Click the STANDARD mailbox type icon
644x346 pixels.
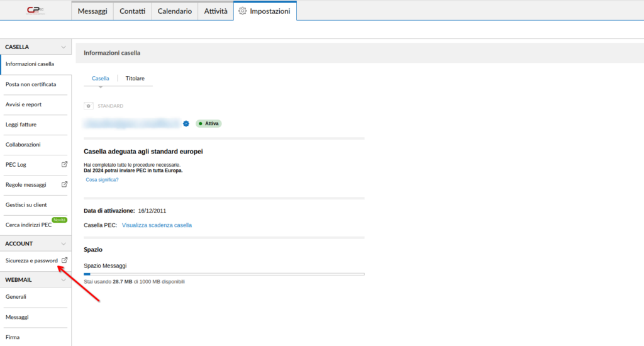pos(89,106)
